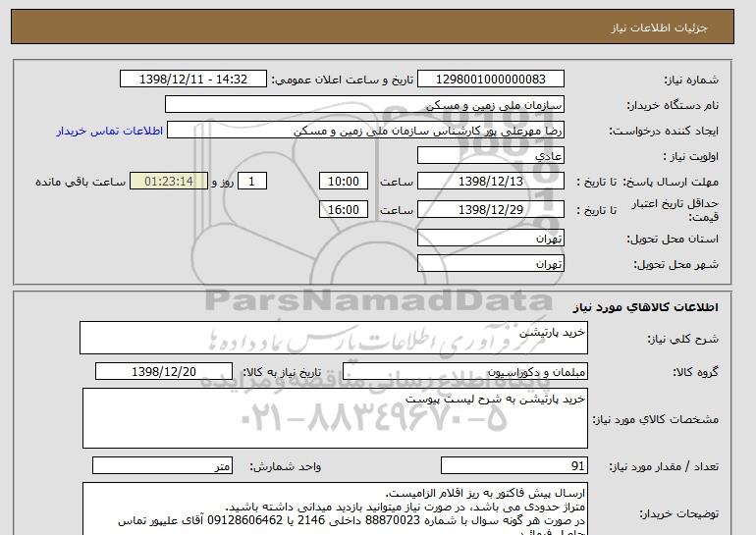Click the buyer organization field سازمان ملی زمین و مسکن
Viewport: 756px width, 535px height.
[364, 105]
